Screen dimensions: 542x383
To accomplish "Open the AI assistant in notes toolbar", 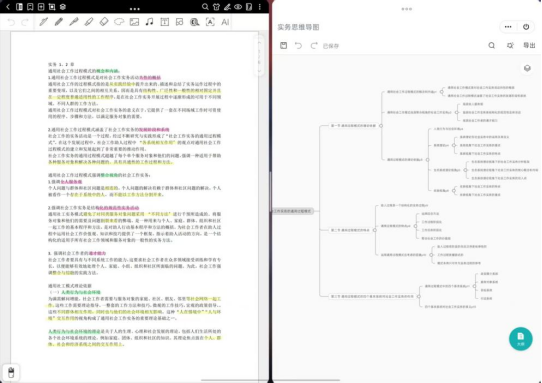I will 225,22.
